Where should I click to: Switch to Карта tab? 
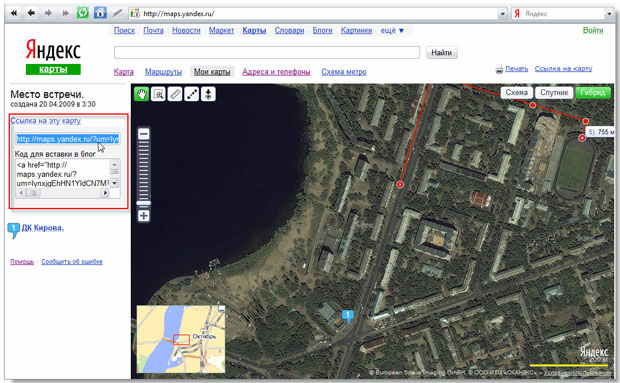coord(124,72)
